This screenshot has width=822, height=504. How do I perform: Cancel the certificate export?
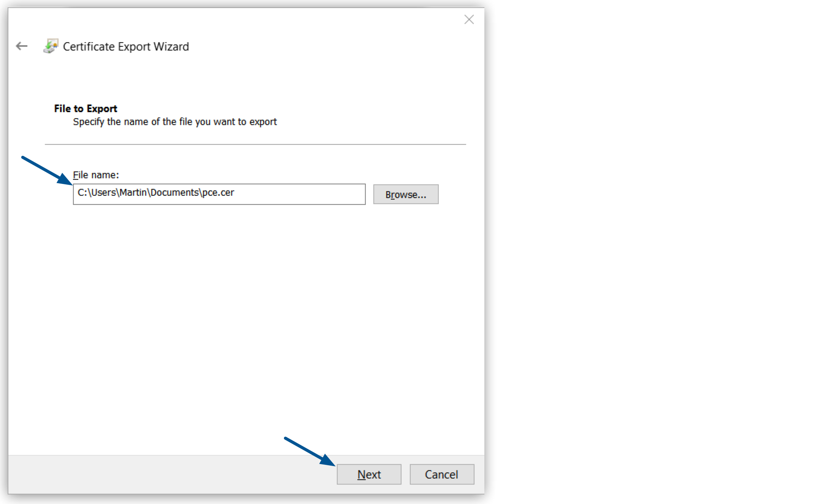(441, 474)
